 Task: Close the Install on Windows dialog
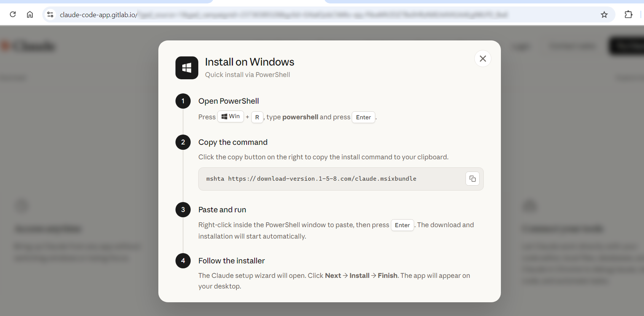[x=483, y=59]
